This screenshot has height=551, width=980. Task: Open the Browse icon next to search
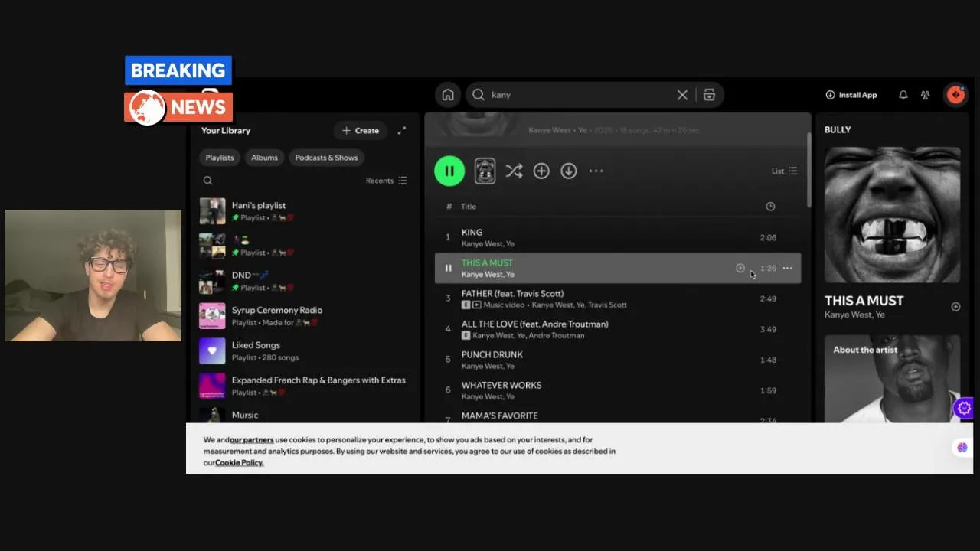click(709, 95)
